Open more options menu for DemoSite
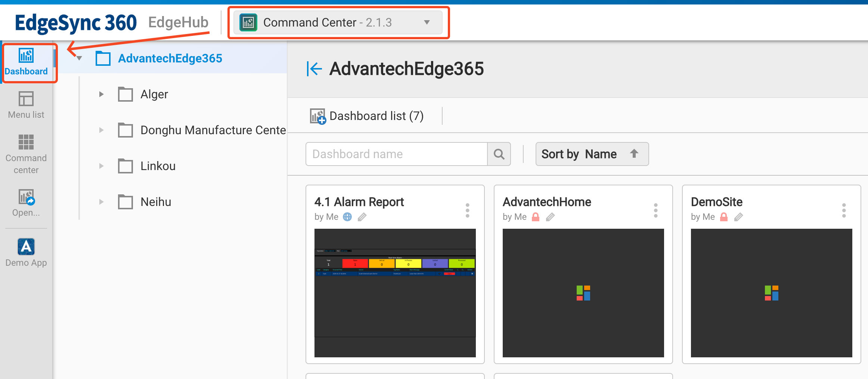868x379 pixels. click(x=844, y=210)
